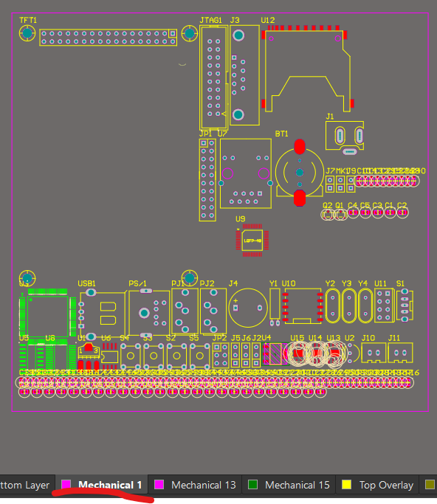
Task: Click the USB1 designator text
Action: pos(87,283)
